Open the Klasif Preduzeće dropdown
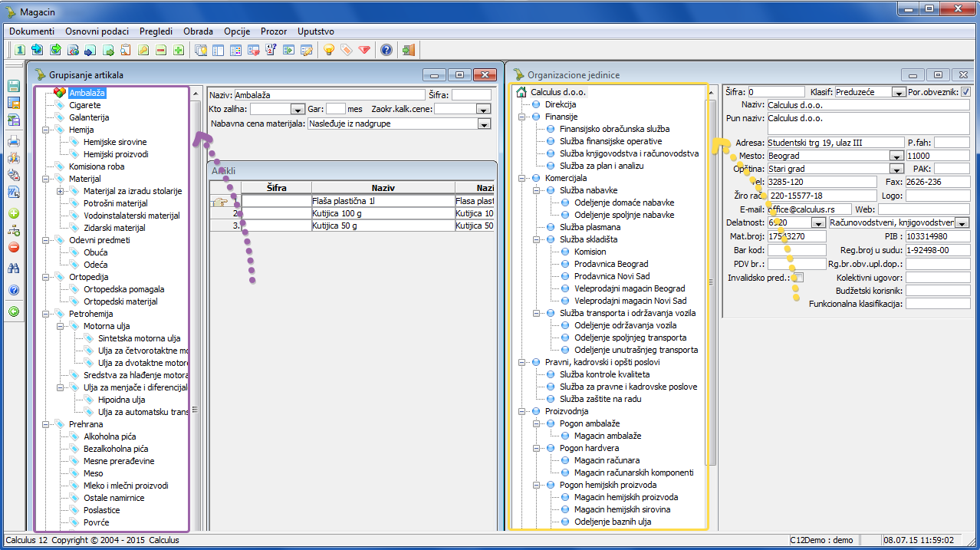980x550 pixels. tap(898, 92)
